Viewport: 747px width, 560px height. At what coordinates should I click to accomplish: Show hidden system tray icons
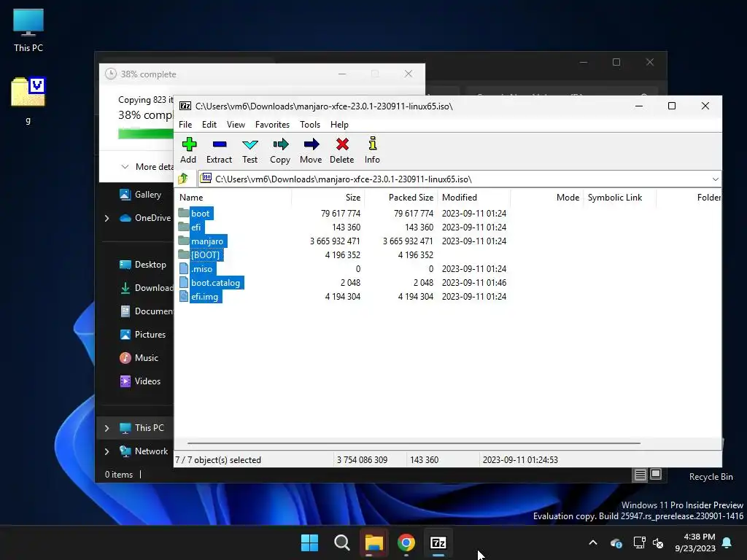(x=593, y=542)
